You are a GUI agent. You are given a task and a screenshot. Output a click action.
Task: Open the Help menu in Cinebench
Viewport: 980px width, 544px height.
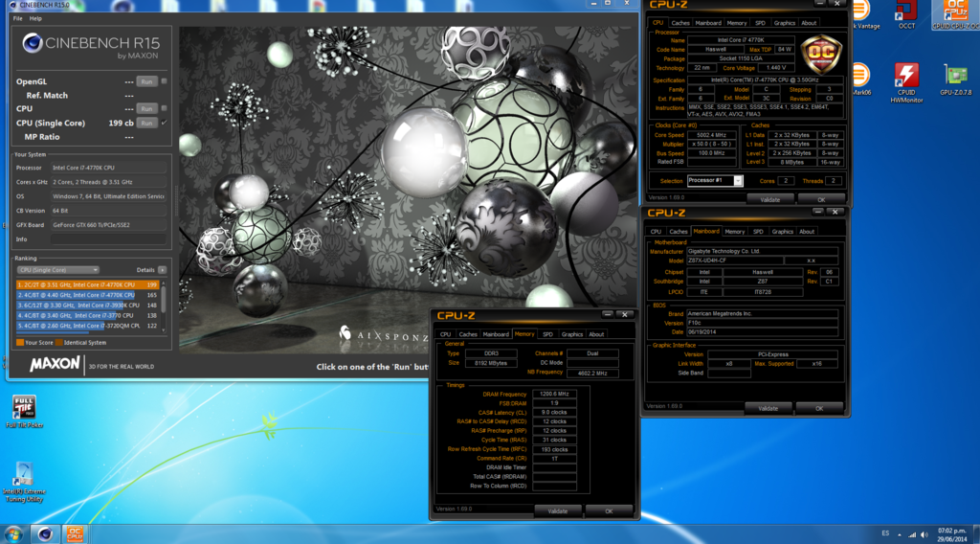click(35, 19)
